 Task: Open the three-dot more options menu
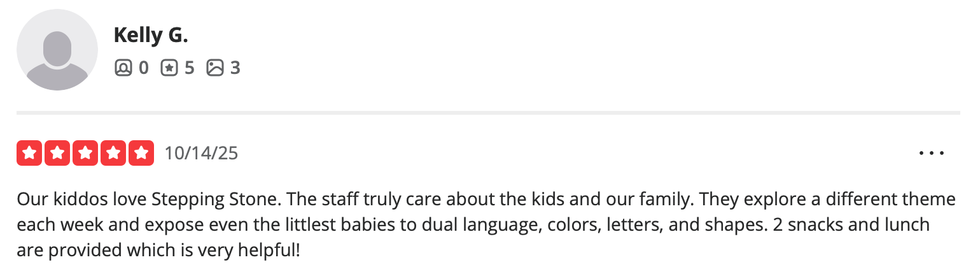pyautogui.click(x=932, y=154)
